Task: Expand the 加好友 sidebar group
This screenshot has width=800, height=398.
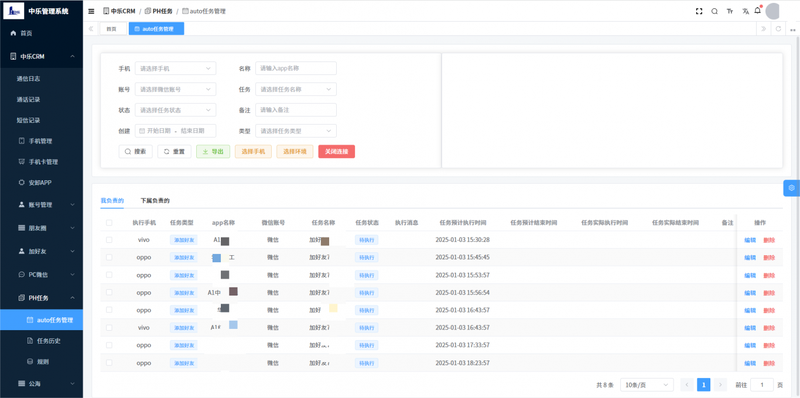Action: [41, 251]
